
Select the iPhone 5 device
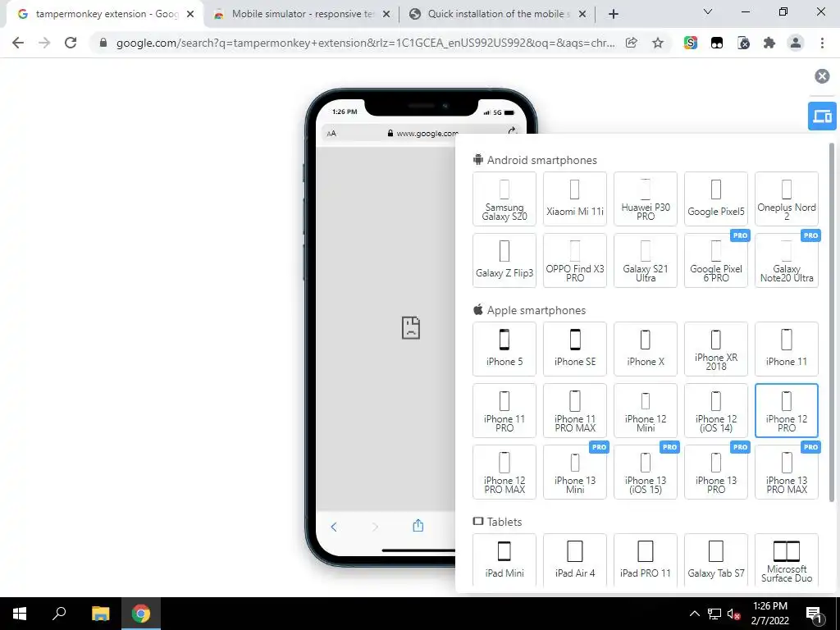[x=504, y=349]
